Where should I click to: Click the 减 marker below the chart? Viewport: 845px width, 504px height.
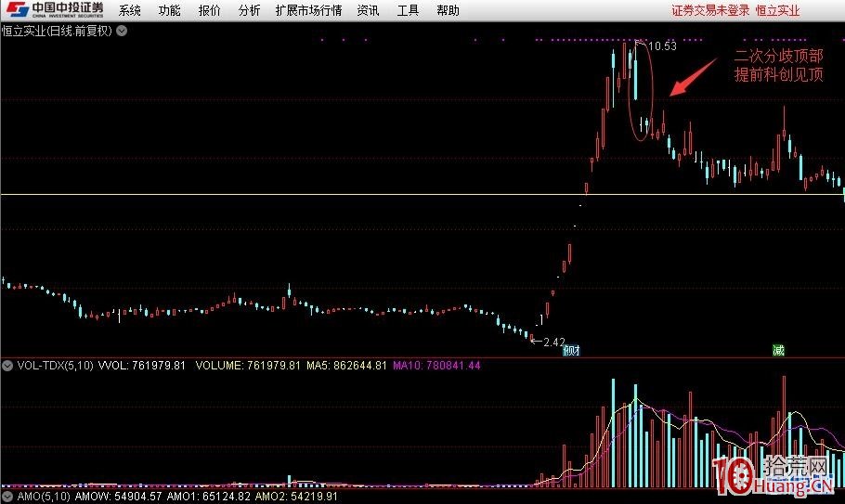pyautogui.click(x=779, y=351)
